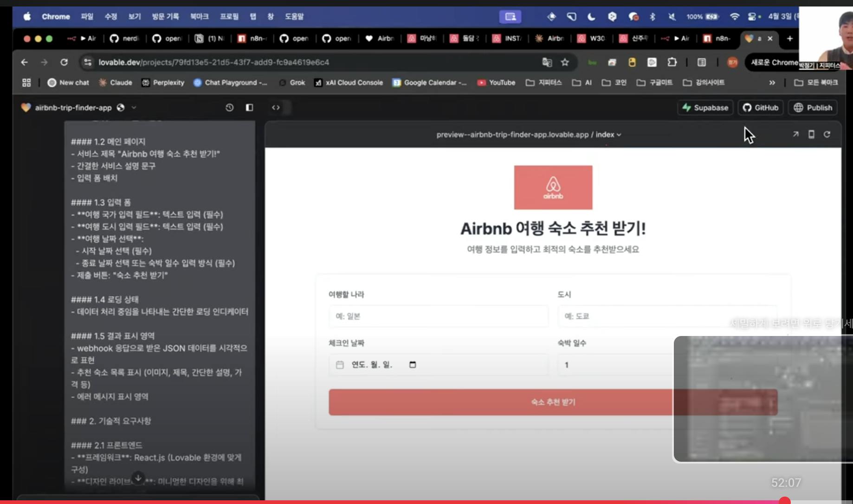Screen dimensions: 853x504
Task: Show hidden bookmarks with the overflow chevron
Action: (x=772, y=83)
